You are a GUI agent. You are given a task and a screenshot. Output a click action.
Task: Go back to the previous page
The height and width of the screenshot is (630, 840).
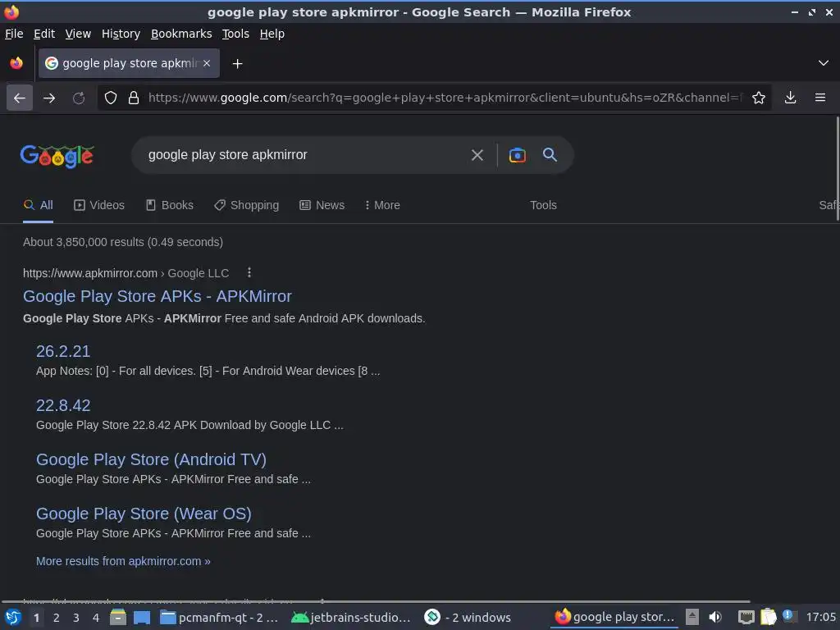coord(20,98)
